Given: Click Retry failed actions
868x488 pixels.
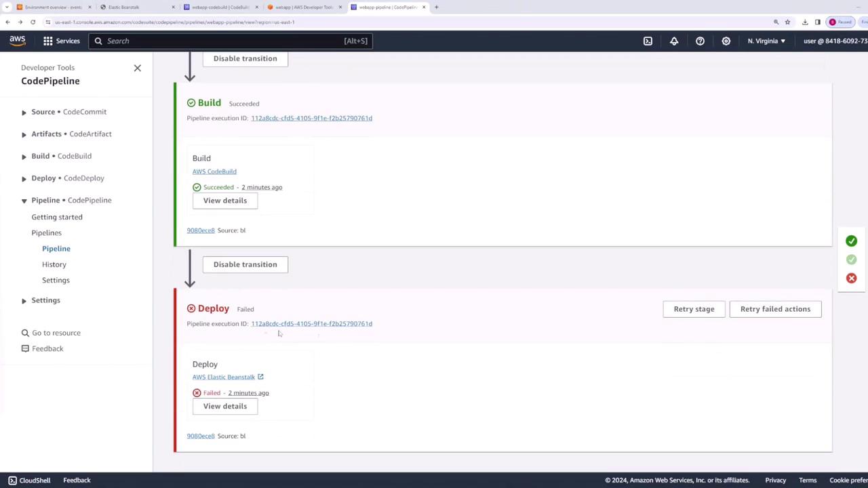Looking at the screenshot, I should tap(775, 309).
